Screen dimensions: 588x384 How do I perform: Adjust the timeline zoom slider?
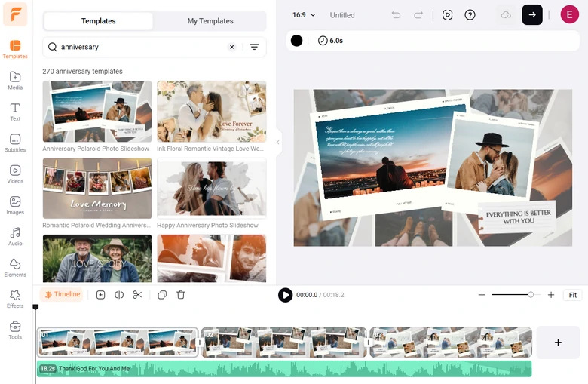click(531, 295)
